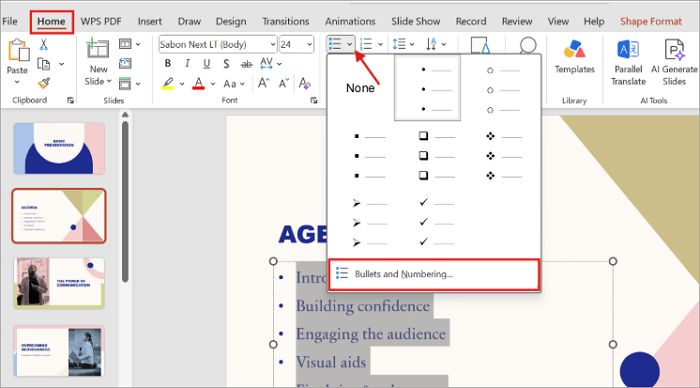Click the Paste clipboard icon
Screen dimensions: 700x388
18,50
